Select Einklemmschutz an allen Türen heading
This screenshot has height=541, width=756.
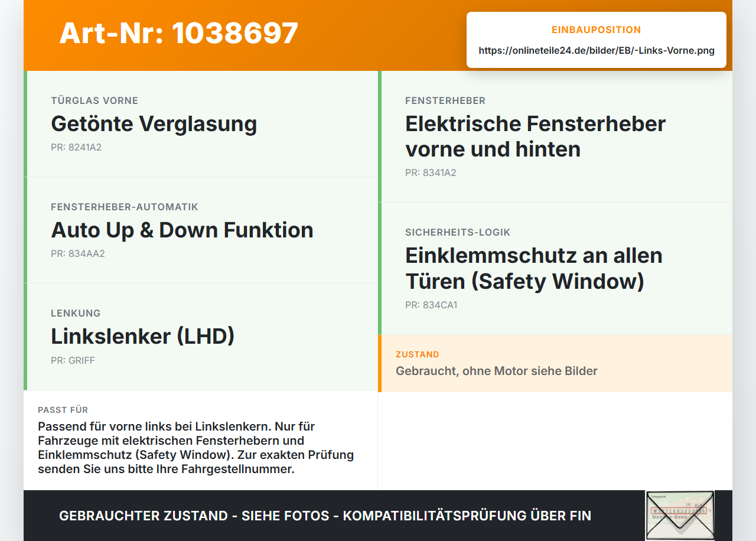(x=534, y=268)
